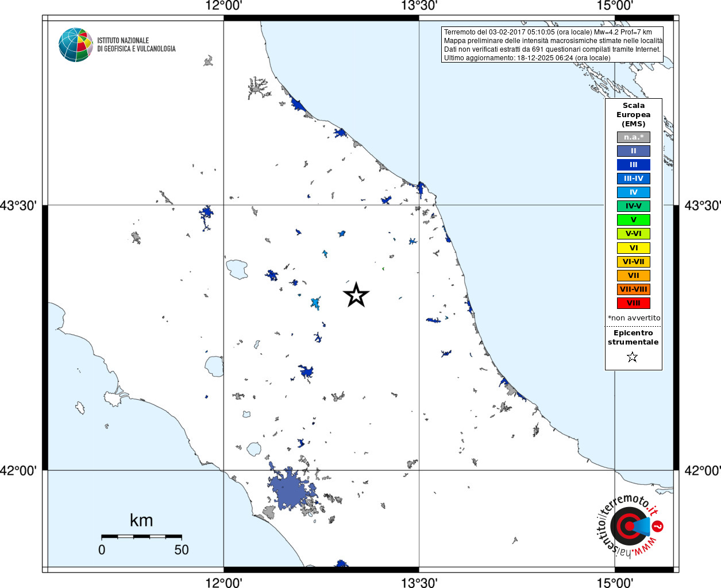Select the VII-VIII legend swatch
This screenshot has width=721, height=588.
634,289
